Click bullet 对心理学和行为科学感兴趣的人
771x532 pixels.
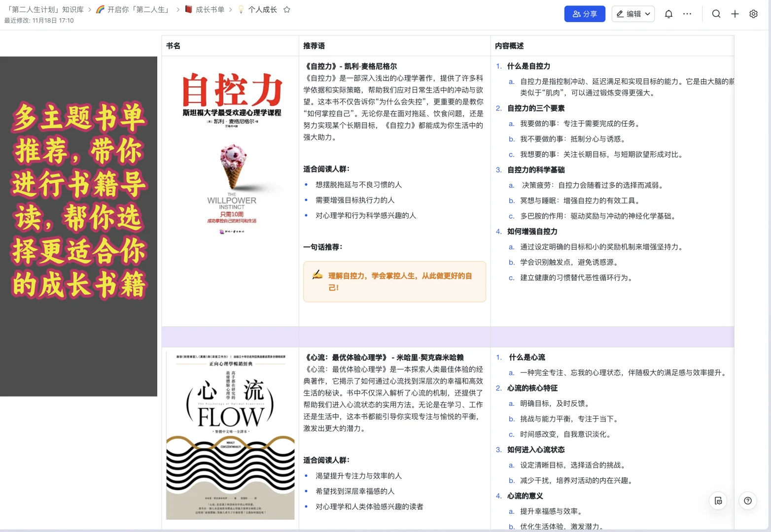point(366,215)
